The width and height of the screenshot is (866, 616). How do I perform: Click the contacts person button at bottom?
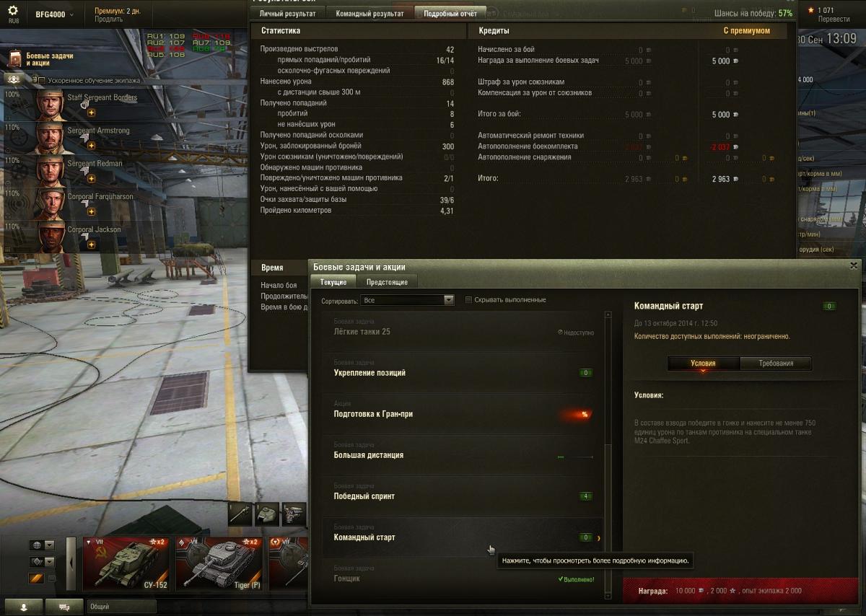coord(23,607)
